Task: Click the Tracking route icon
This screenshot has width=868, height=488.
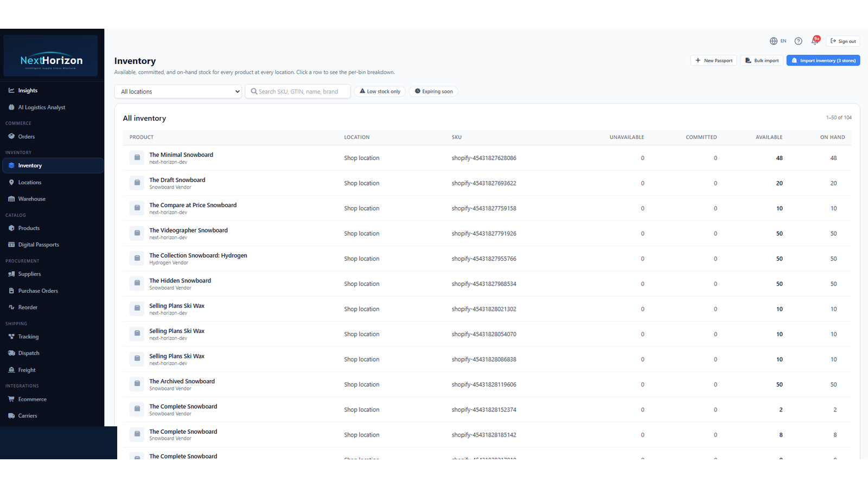Action: pyautogui.click(x=11, y=337)
